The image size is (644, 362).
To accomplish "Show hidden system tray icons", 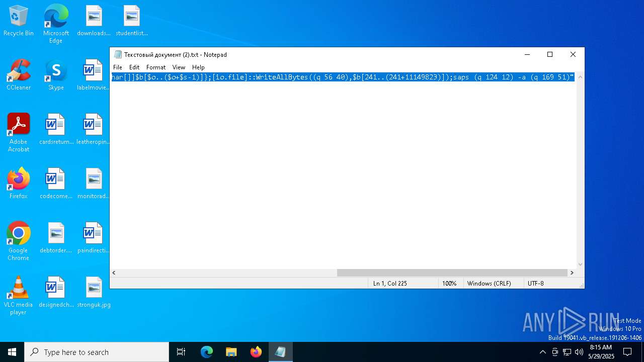I will click(x=542, y=352).
